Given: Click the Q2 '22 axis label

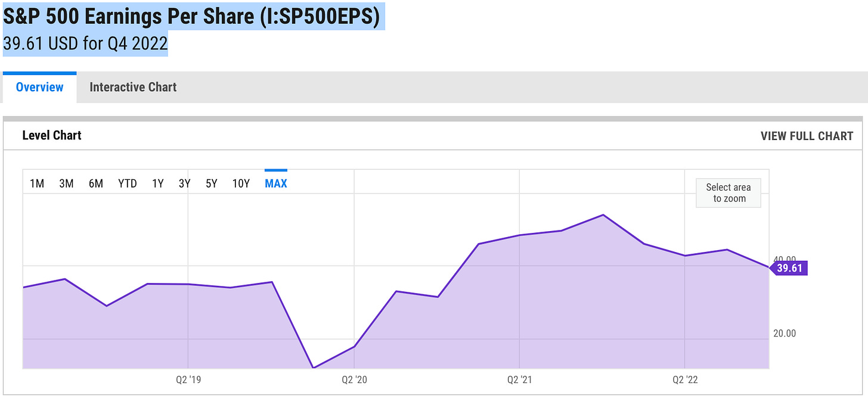Looking at the screenshot, I should 686,379.
